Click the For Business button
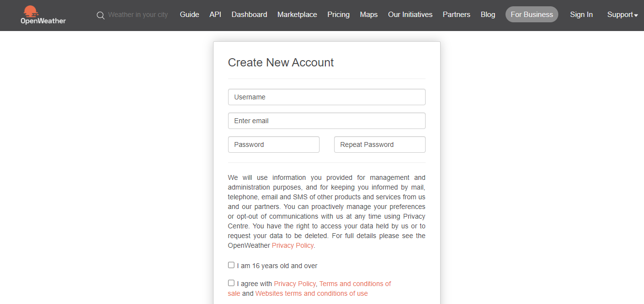 532,15
